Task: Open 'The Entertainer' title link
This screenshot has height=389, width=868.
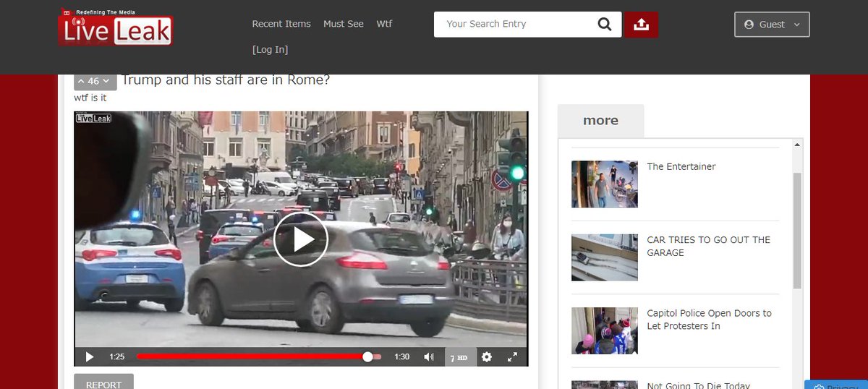Action: click(681, 166)
